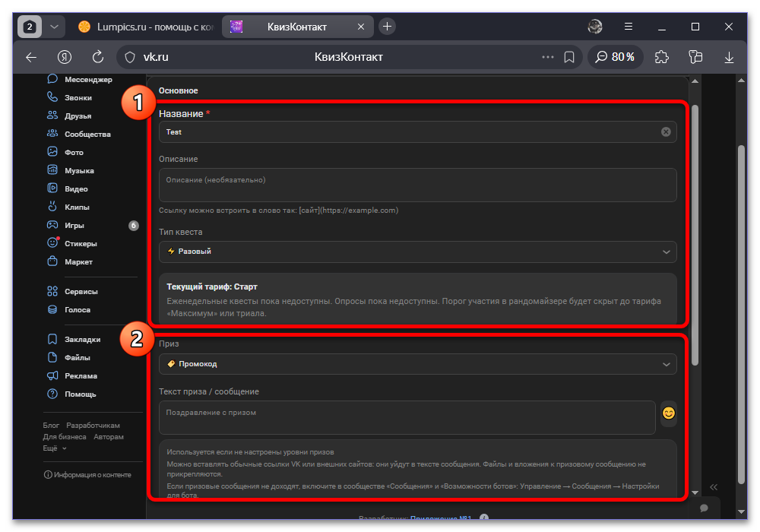Viewport: 760px width, 532px height.
Task: Open the site protection shield icon
Action: pos(130,57)
